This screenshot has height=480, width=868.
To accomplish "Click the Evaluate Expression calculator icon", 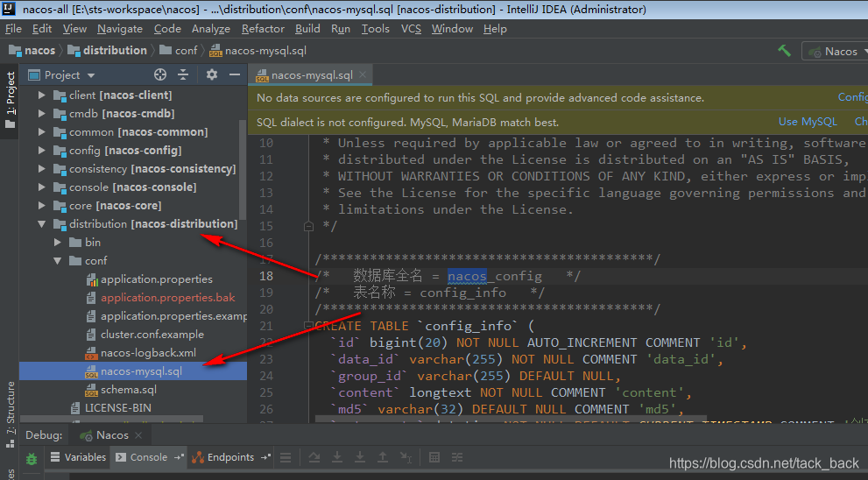I will click(x=434, y=457).
